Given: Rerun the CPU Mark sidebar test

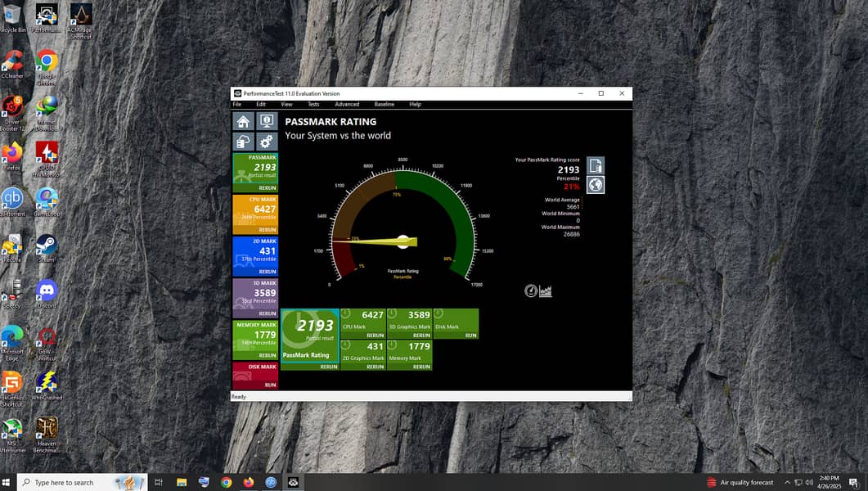Looking at the screenshot, I should click(x=267, y=230).
